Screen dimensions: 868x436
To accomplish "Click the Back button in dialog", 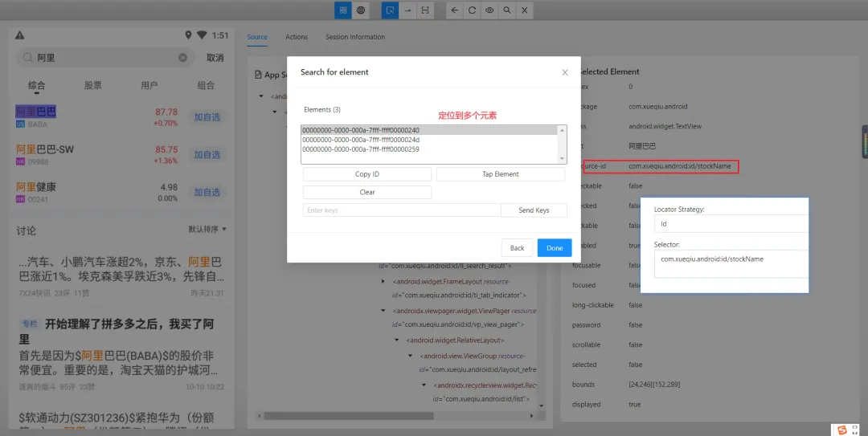I will pyautogui.click(x=517, y=248).
